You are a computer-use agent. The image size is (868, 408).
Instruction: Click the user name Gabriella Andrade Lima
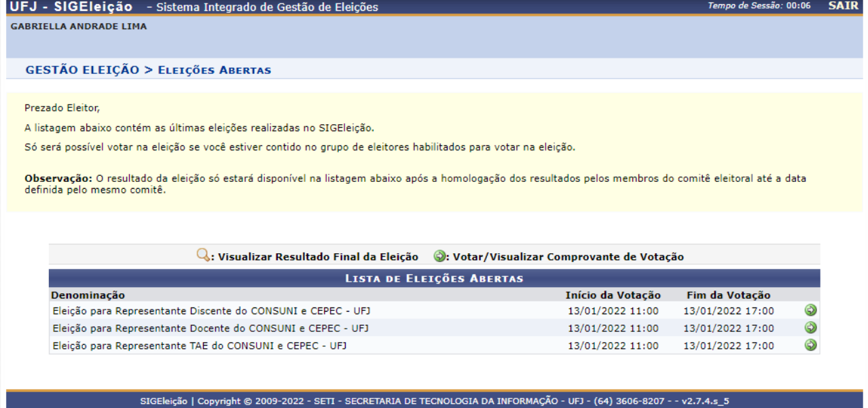[x=79, y=26]
